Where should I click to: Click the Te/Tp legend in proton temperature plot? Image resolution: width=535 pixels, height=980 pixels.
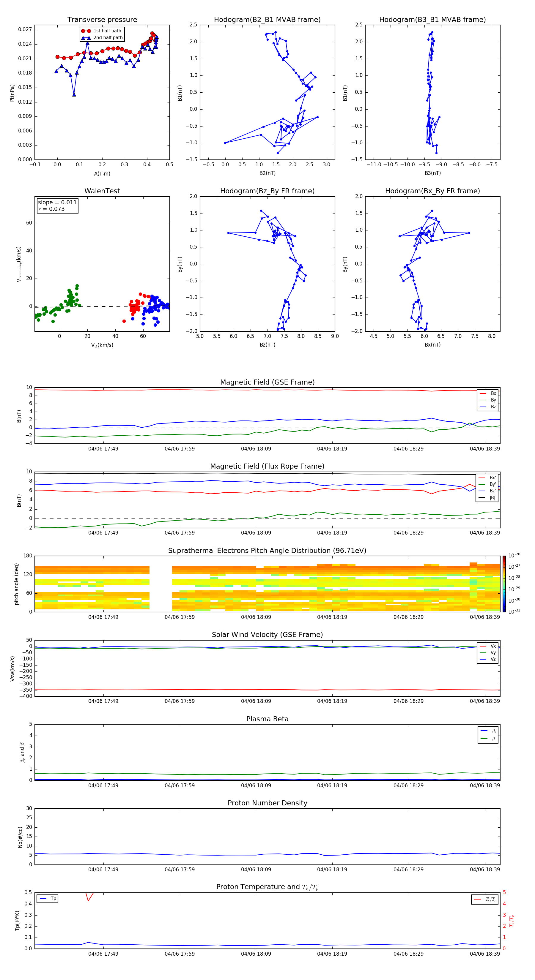point(485,899)
